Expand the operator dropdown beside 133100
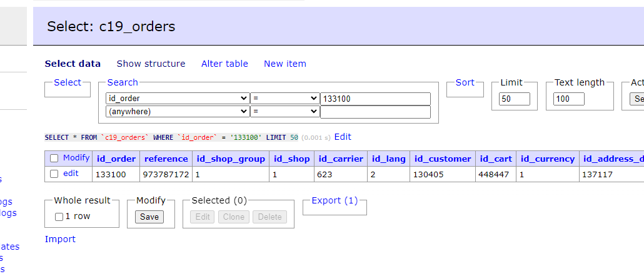The height and width of the screenshot is (279, 644). click(284, 99)
